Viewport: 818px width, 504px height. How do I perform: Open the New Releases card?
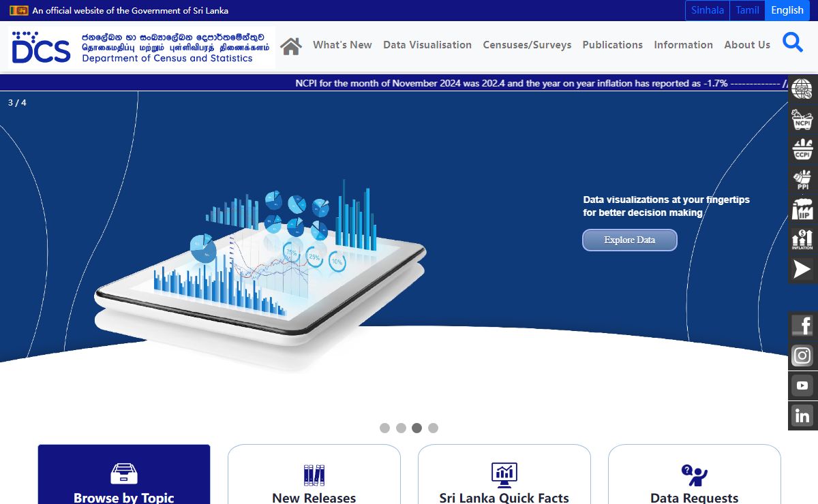pos(314,475)
